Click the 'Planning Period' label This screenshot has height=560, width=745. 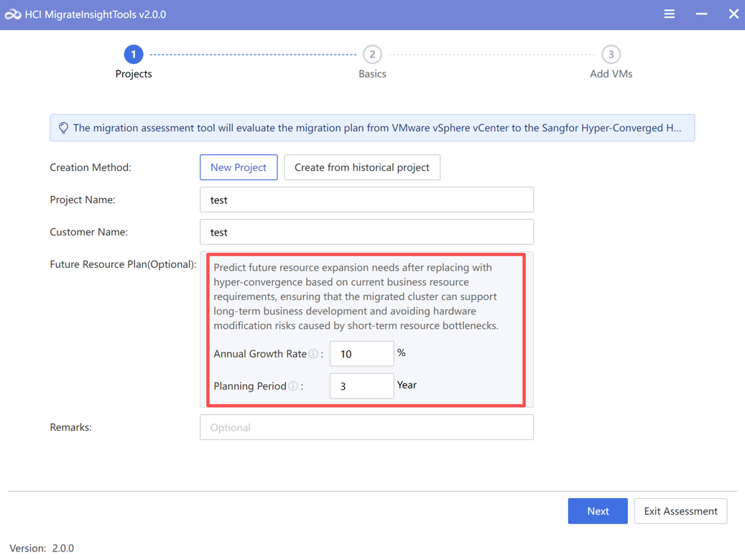250,386
